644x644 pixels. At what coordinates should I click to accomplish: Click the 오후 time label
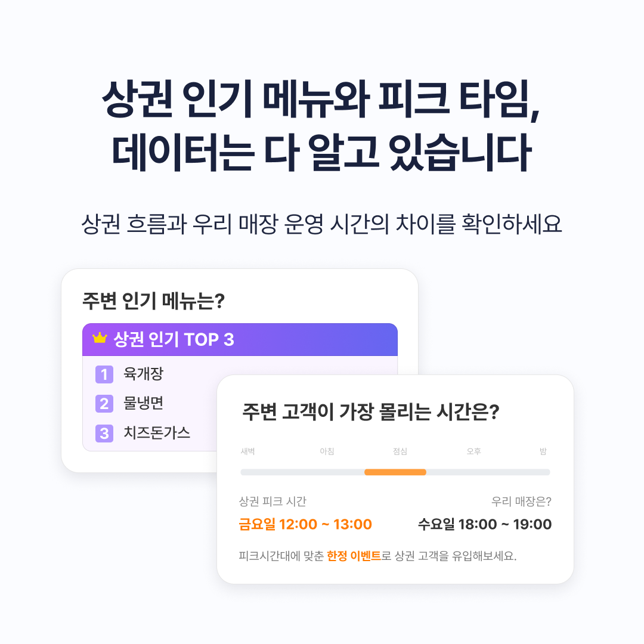[473, 451]
